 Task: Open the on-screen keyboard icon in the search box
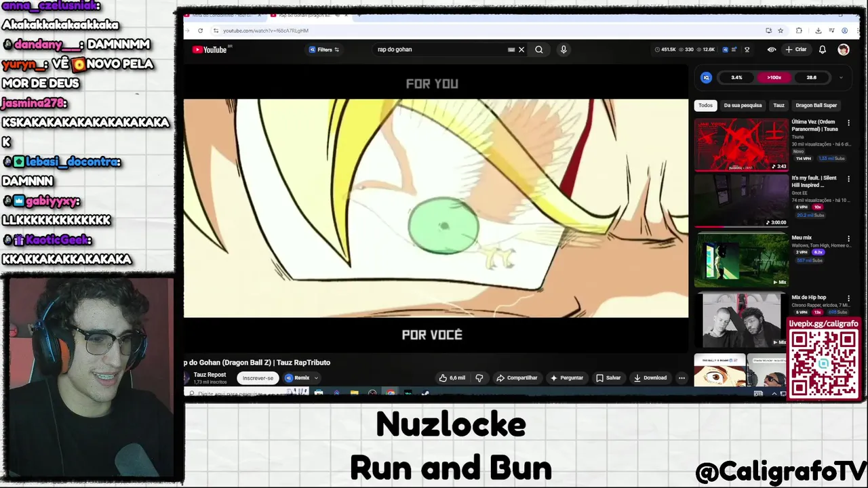click(511, 49)
